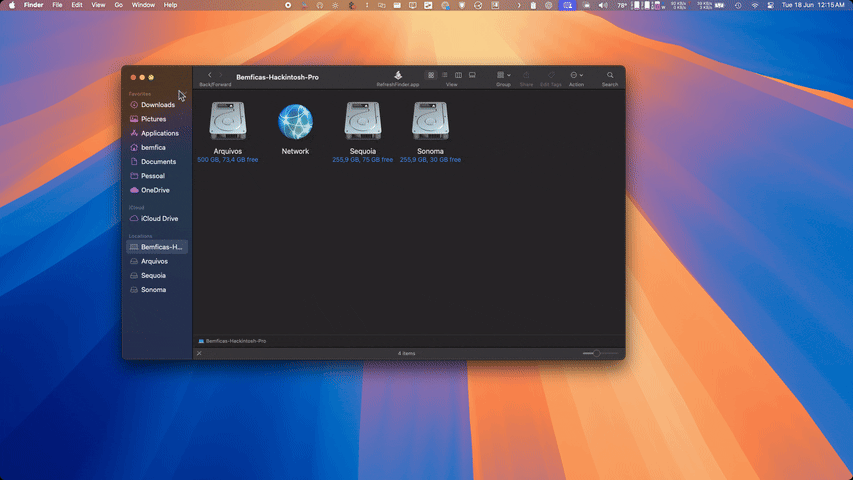Click Bemficas-Hackintosh-Pro in path bar

(x=232, y=341)
